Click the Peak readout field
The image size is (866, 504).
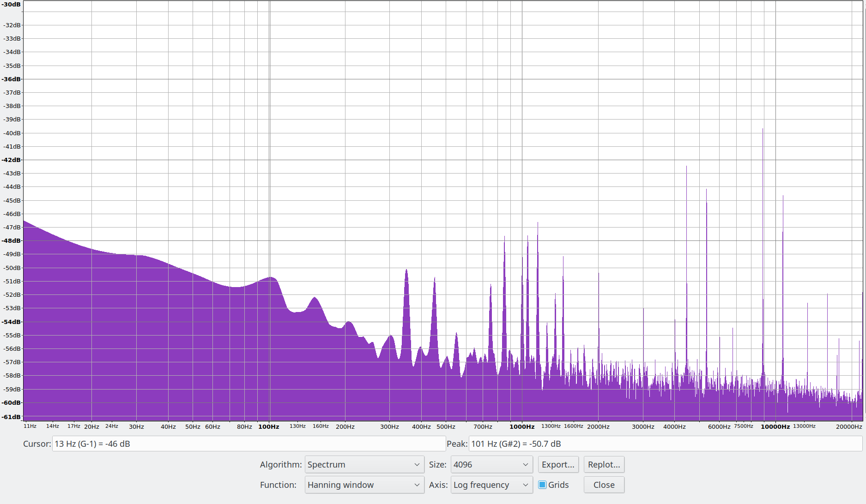click(x=665, y=444)
